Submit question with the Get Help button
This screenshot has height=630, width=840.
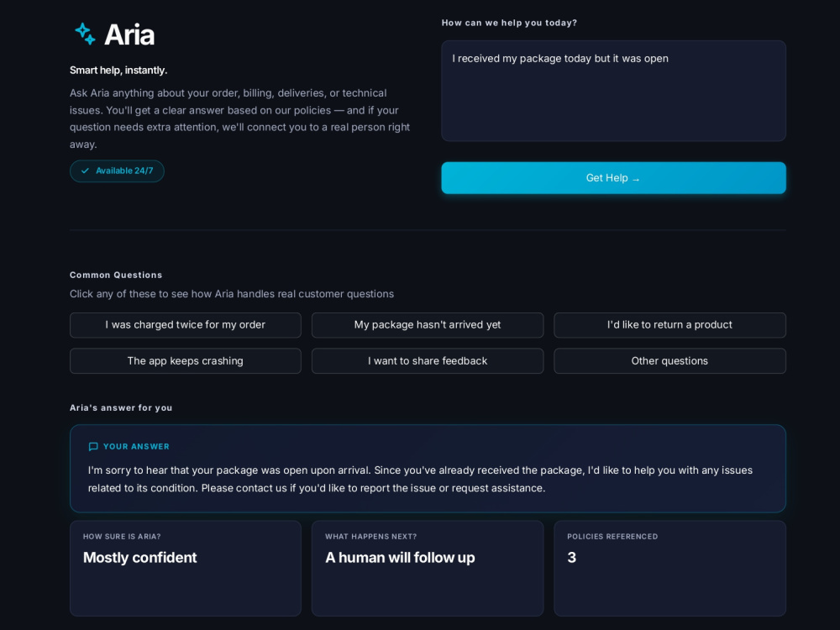(x=613, y=178)
